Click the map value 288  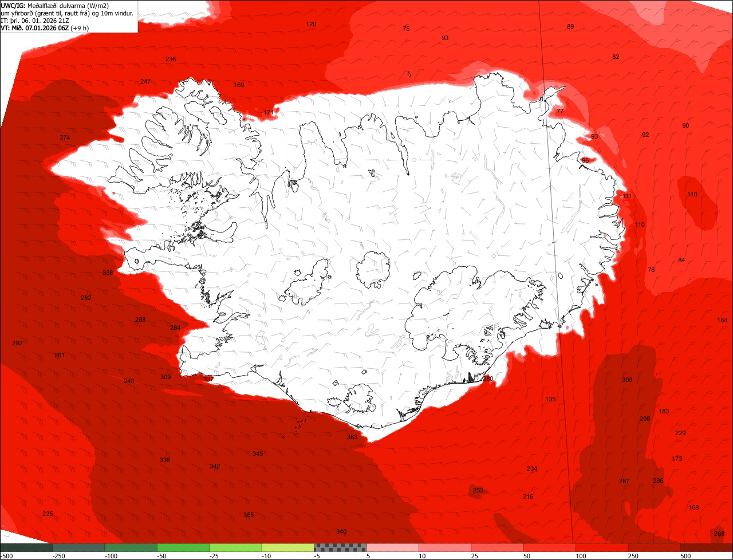140,320
